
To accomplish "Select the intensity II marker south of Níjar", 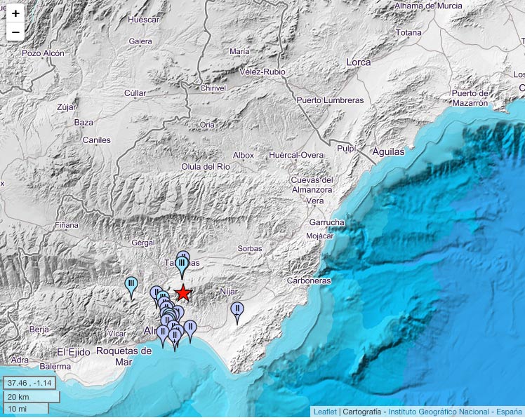I will (x=237, y=310).
